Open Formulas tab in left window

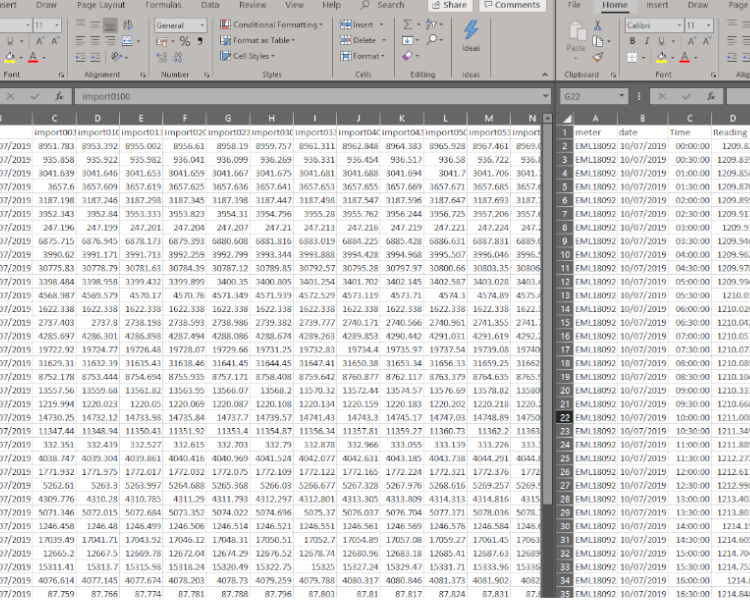click(x=163, y=5)
